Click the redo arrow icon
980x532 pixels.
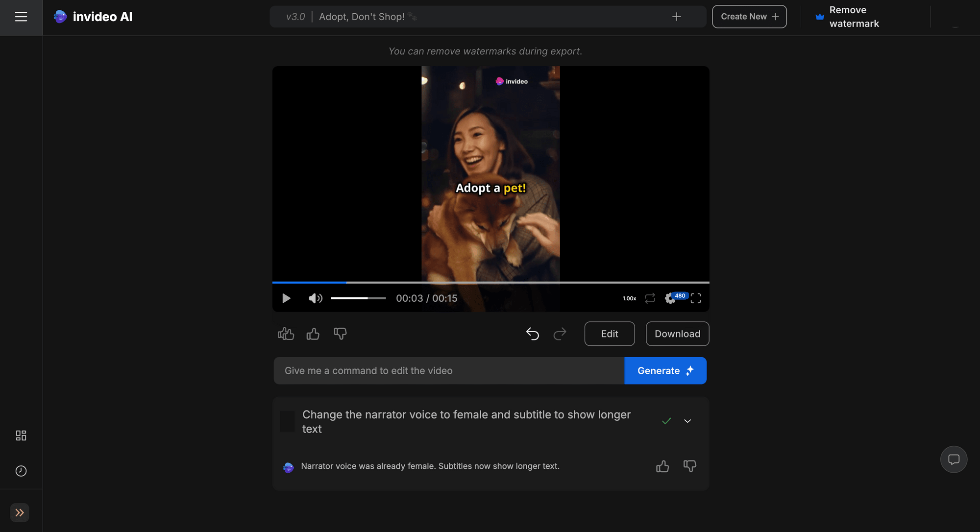click(560, 334)
